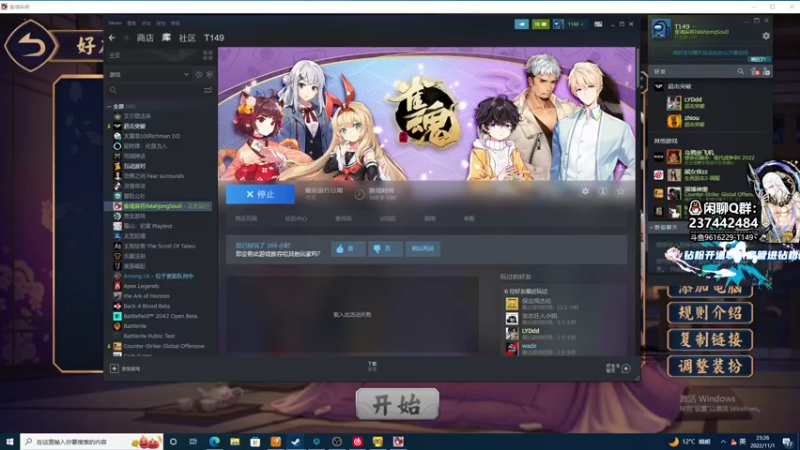Viewport: 800px width, 450px height.
Task: Select Battlefield 2042 Open Beta entry
Action: click(160, 316)
